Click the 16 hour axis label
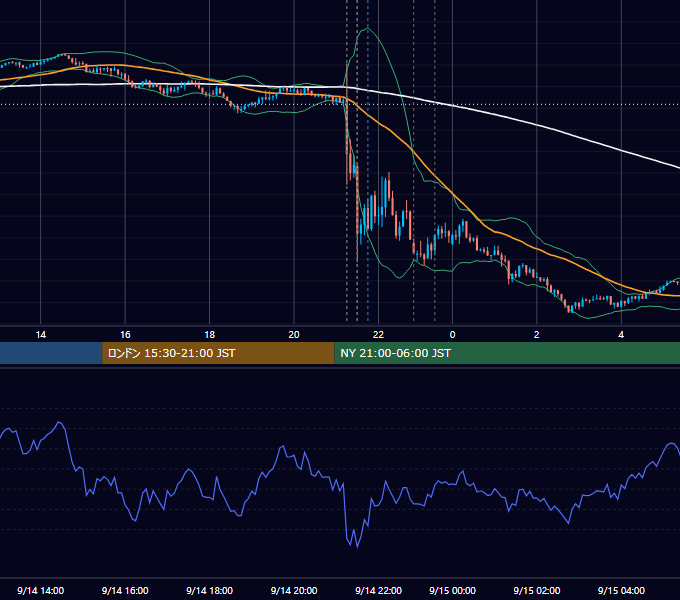This screenshot has height=600, width=680. point(125,335)
